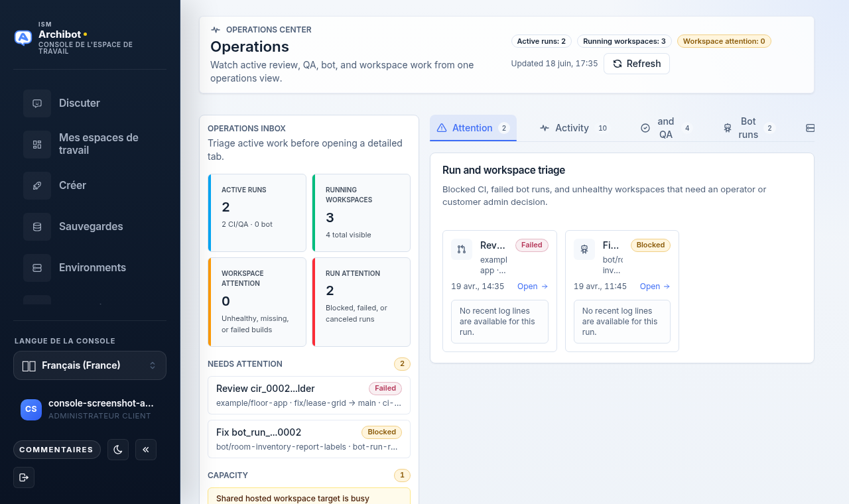This screenshot has width=849, height=504.
Task: Click the Refresh button
Action: (x=637, y=64)
